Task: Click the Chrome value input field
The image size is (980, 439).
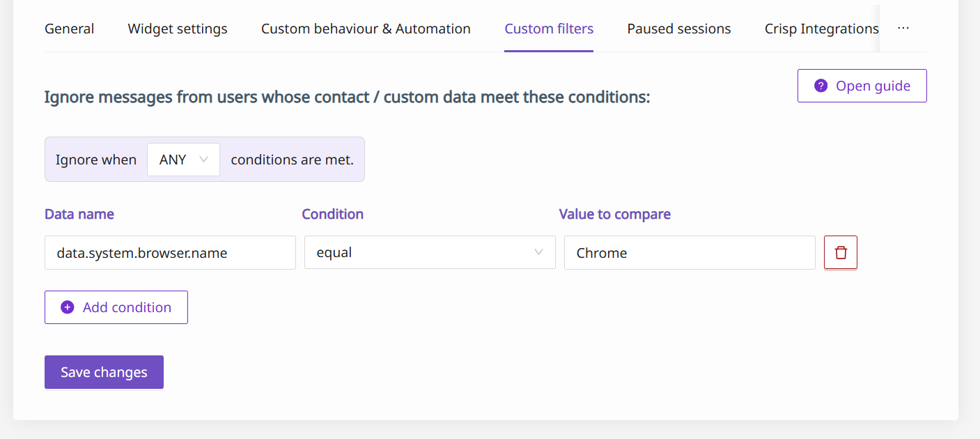Action: [689, 252]
